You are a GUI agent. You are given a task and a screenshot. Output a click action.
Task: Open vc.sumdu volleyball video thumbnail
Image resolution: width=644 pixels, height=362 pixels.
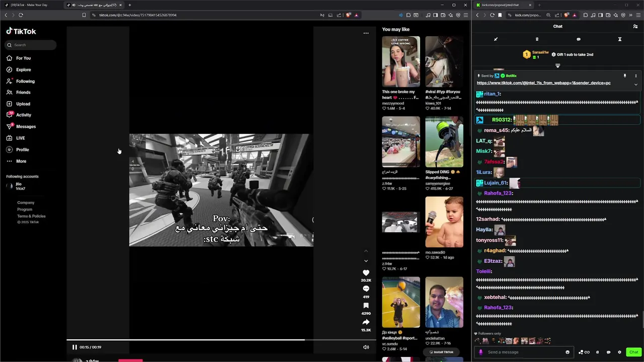pos(401,302)
